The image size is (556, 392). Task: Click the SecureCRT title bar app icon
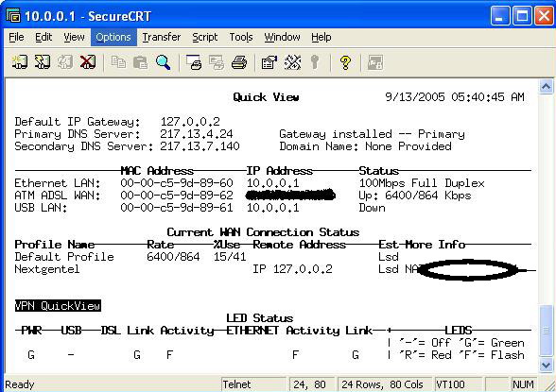click(x=13, y=16)
